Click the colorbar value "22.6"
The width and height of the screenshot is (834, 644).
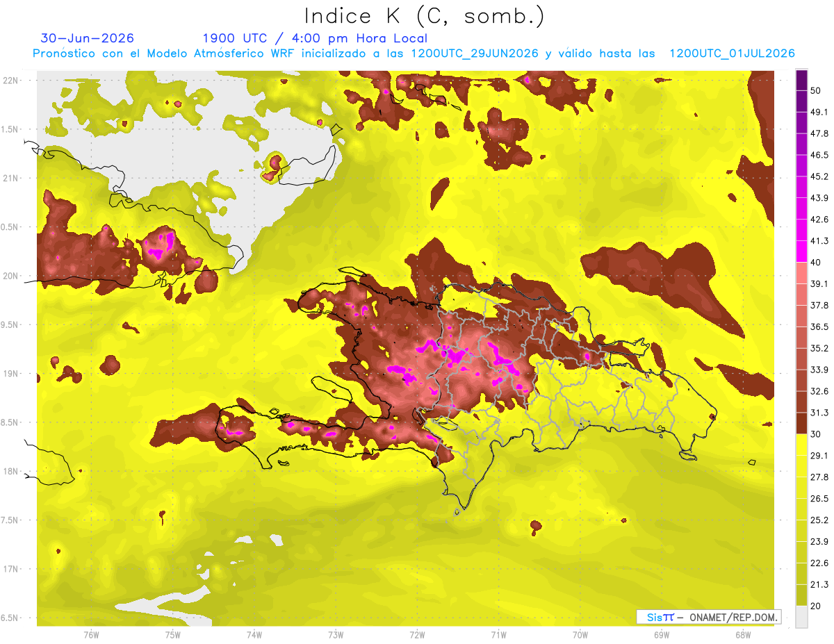coord(819,563)
